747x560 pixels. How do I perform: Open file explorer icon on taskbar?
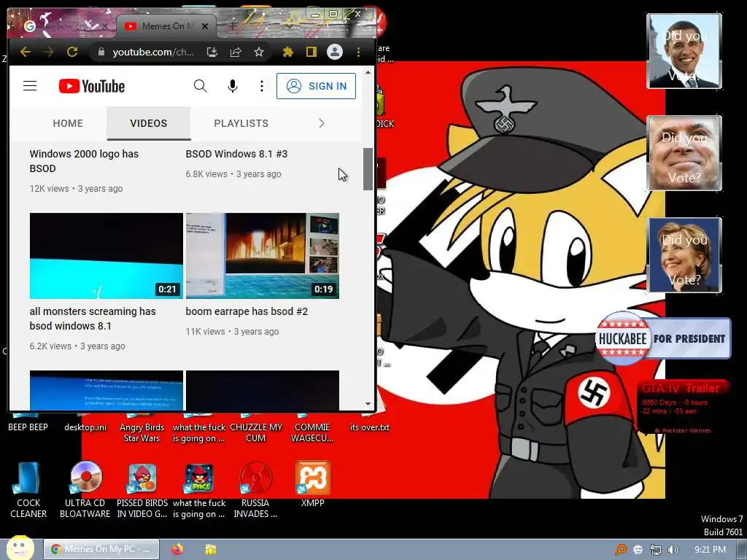pos(211,549)
